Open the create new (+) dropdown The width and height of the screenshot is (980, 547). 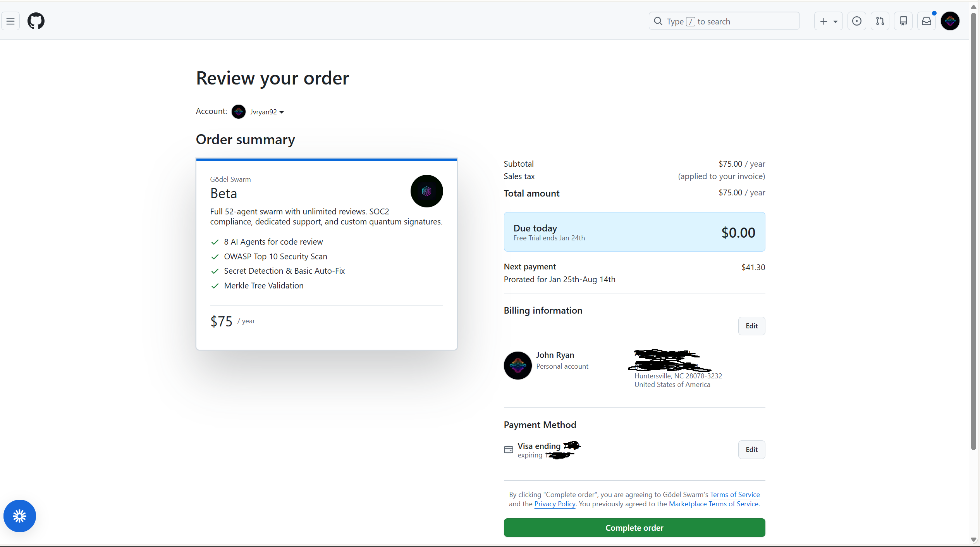[829, 21]
